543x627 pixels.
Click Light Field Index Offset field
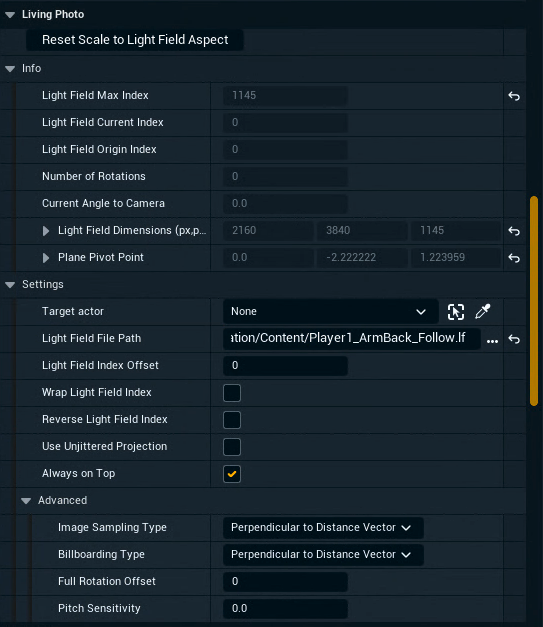[x=285, y=365]
